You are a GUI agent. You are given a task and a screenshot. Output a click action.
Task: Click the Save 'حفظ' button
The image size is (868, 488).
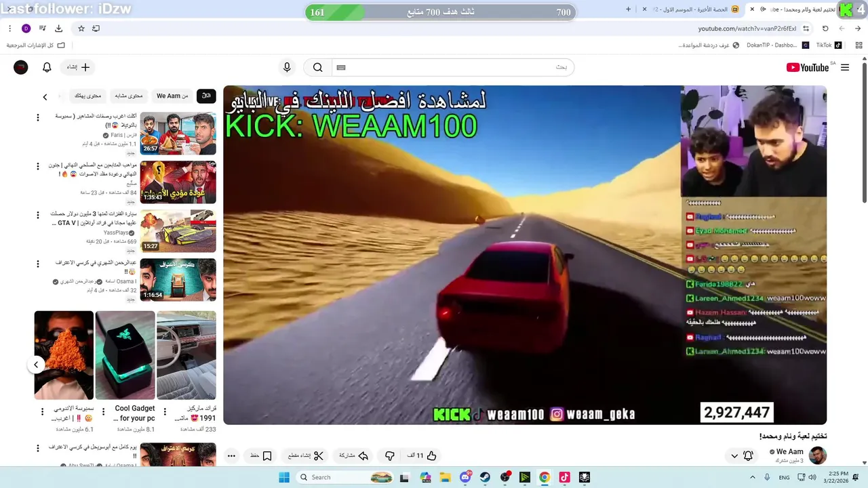[261, 456]
